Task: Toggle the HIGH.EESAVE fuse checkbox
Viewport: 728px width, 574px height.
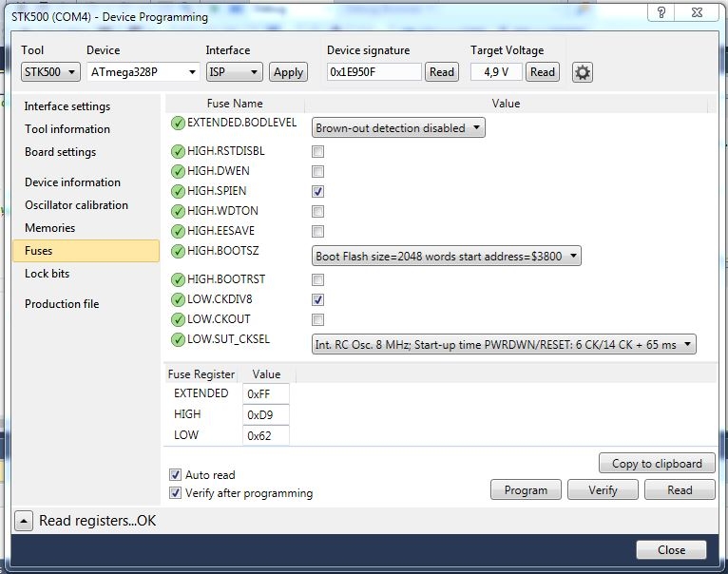Action: pyautogui.click(x=318, y=231)
